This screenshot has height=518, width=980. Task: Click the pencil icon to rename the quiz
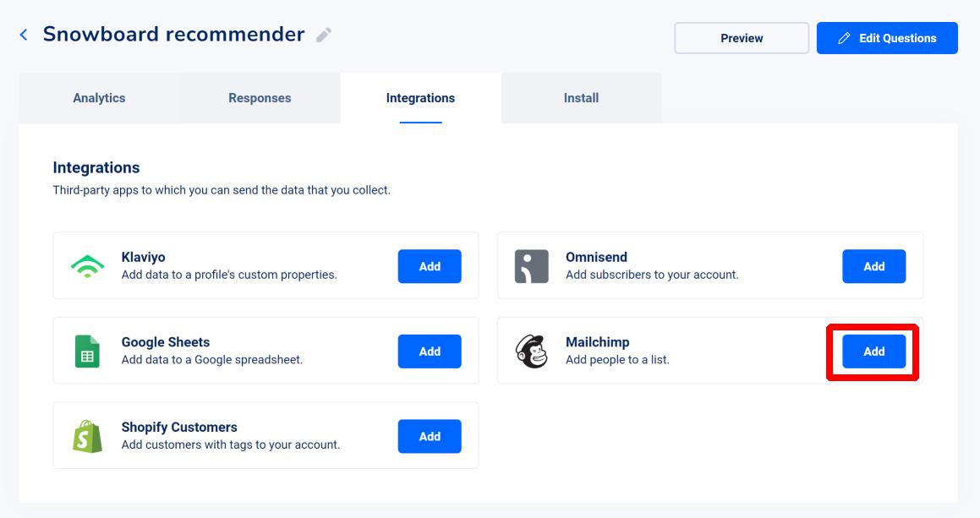(x=324, y=35)
